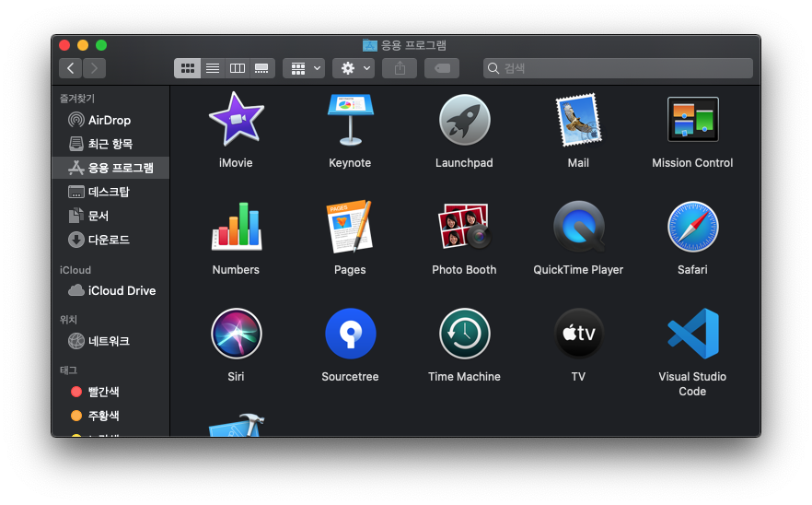Click the 즐겨찾기 section header
Image resolution: width=812 pixels, height=505 pixels.
tap(77, 98)
